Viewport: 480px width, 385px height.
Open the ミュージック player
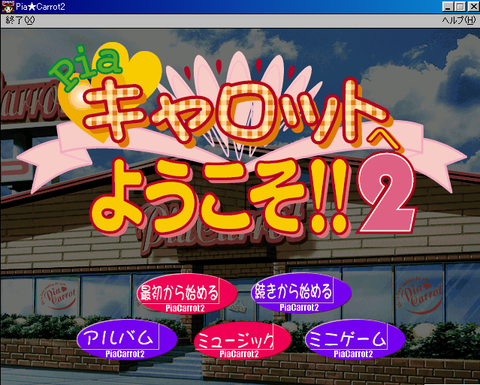coord(242,340)
